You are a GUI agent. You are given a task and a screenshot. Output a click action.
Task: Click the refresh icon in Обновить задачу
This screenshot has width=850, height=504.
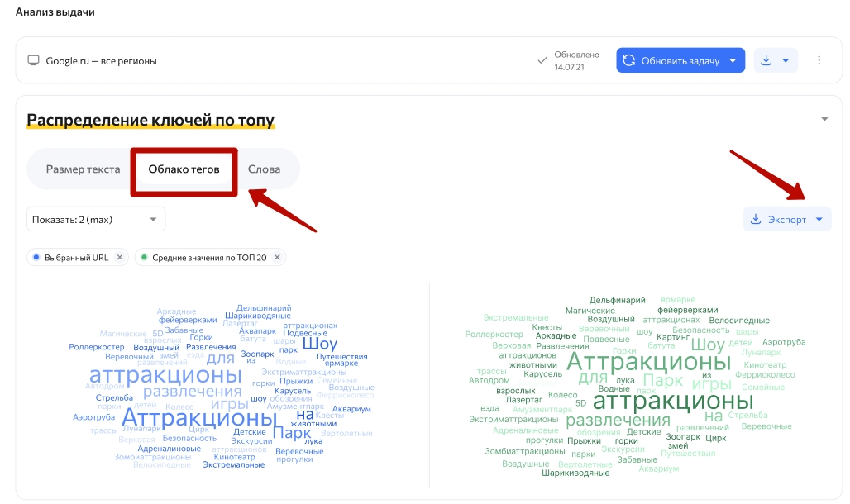(x=629, y=60)
